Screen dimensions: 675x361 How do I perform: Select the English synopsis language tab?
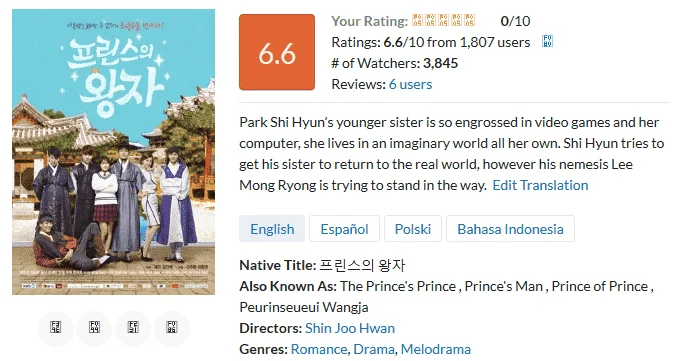(x=272, y=229)
